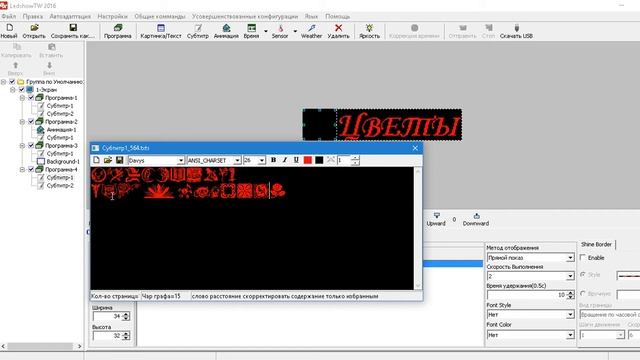Select Субтитр-2 under Програма-1
This screenshot has height=360, width=640.
tap(60, 113)
